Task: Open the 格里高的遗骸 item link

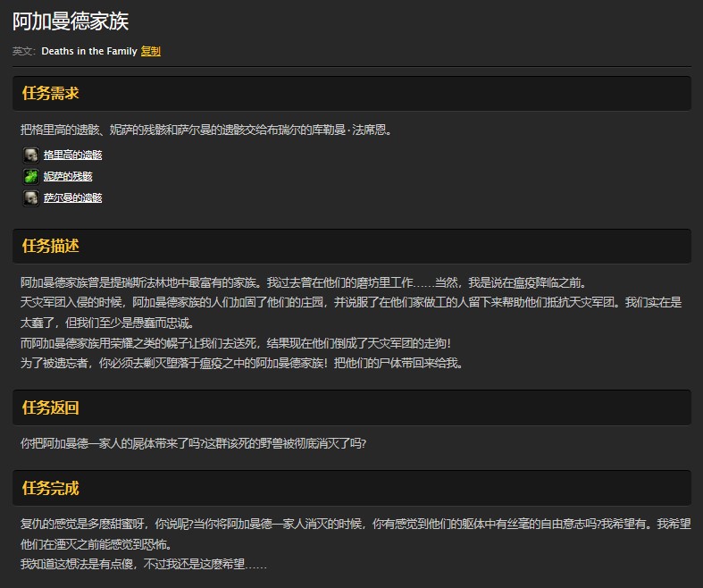Action: (x=72, y=155)
